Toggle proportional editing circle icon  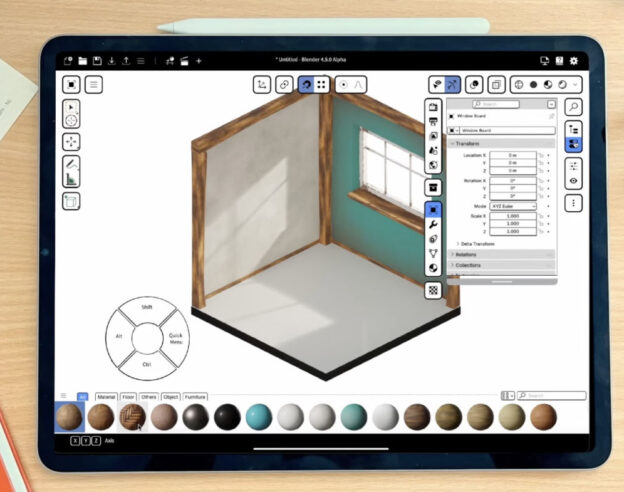(x=343, y=84)
